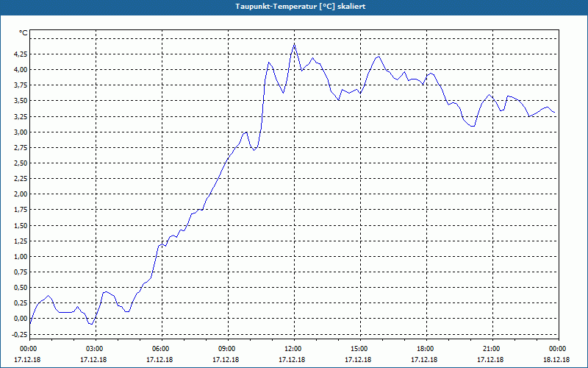This screenshot has width=588, height=368.
Task: Click the 3,50 y-axis label
Action: 20,101
